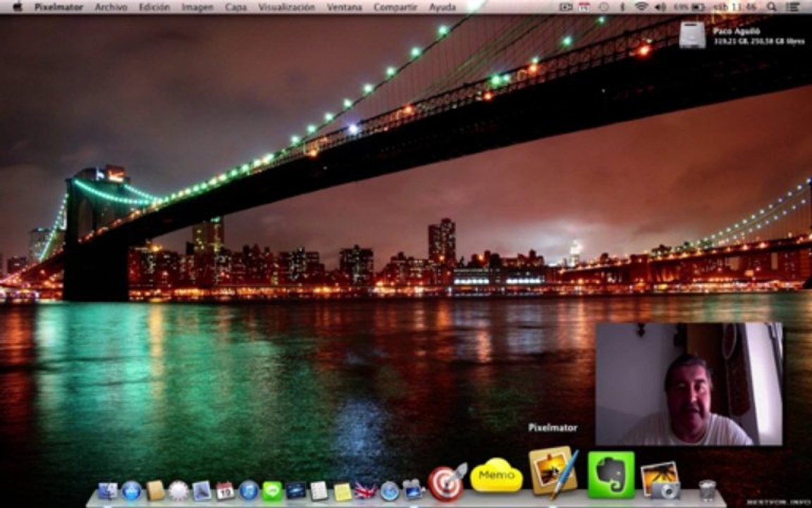
Task: Open Notification Center list icon
Action: click(792, 7)
